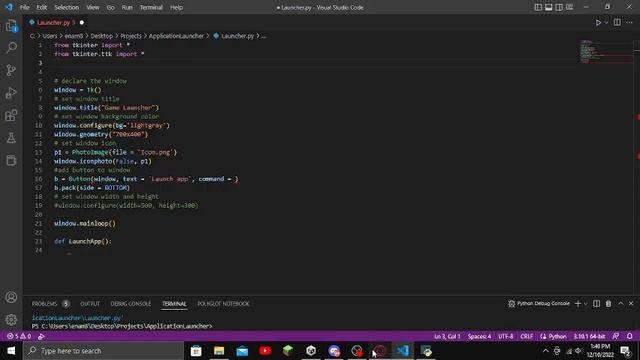Change encoding via UTF-8 status item

[505, 336]
